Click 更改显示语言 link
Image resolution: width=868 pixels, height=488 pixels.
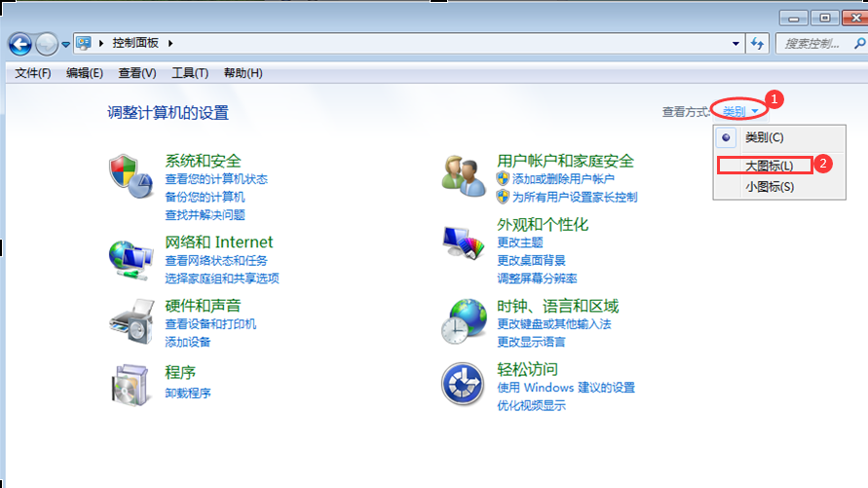coord(531,342)
